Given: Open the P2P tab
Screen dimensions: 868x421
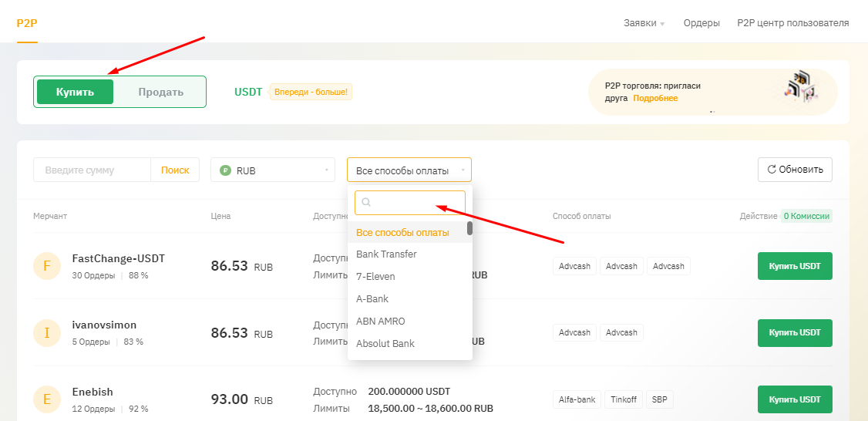Looking at the screenshot, I should (x=27, y=23).
